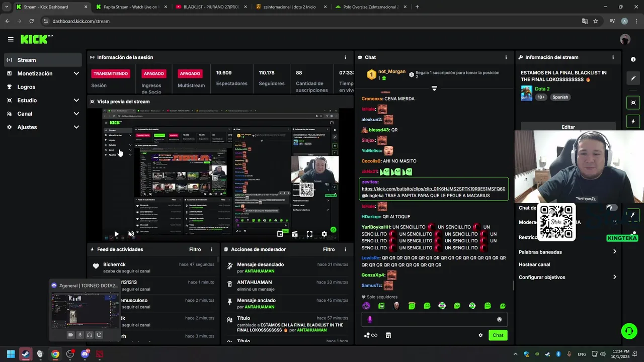
Task: Open the green headset support button
Action: coord(629,331)
